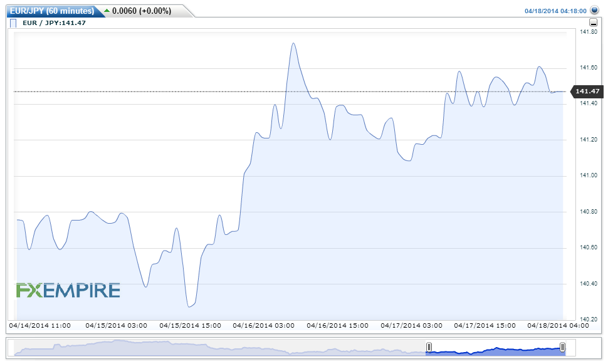Click the 140.80 price axis label
This screenshot has height=364, width=608.
tap(588, 212)
